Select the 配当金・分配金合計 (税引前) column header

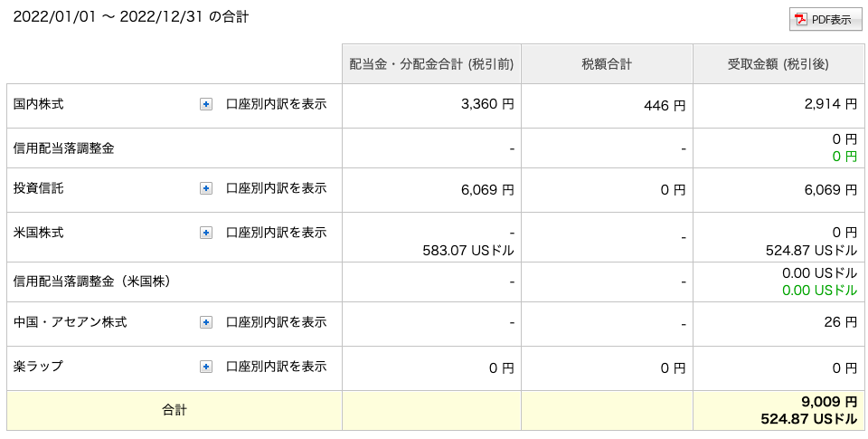pyautogui.click(x=431, y=64)
